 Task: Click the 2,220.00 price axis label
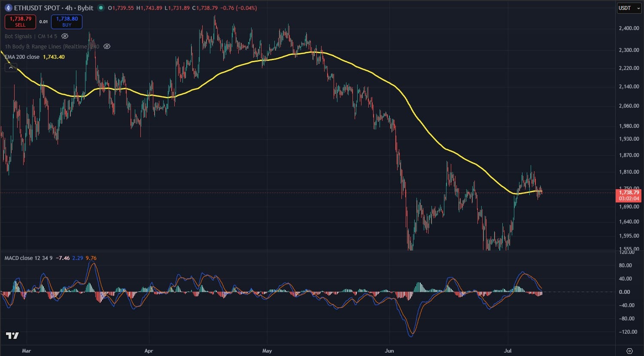(x=629, y=68)
